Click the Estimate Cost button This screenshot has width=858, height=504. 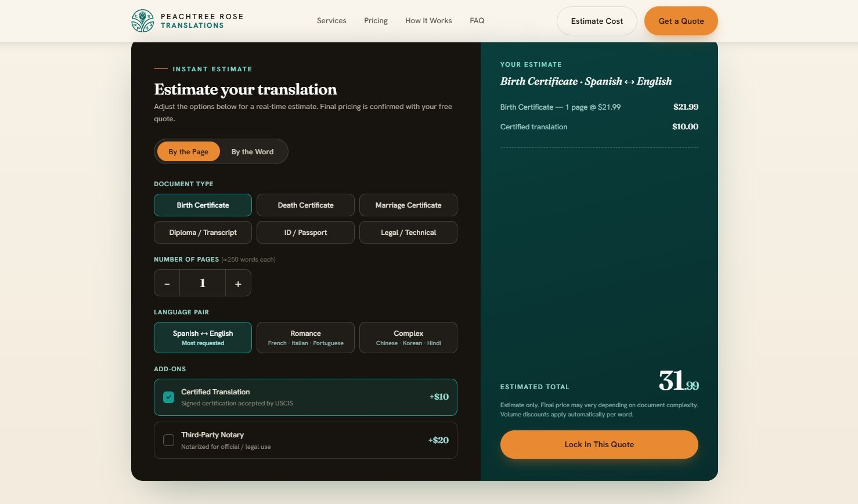point(597,21)
